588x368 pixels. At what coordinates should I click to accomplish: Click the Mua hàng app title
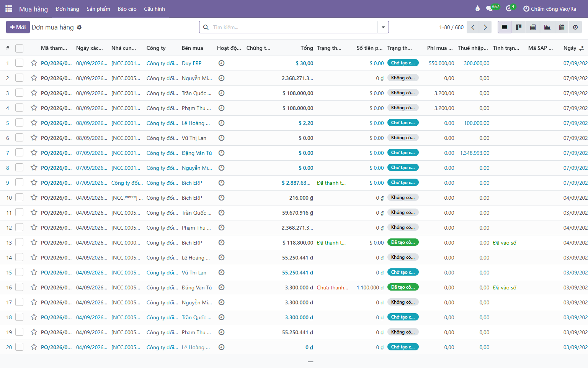click(34, 9)
